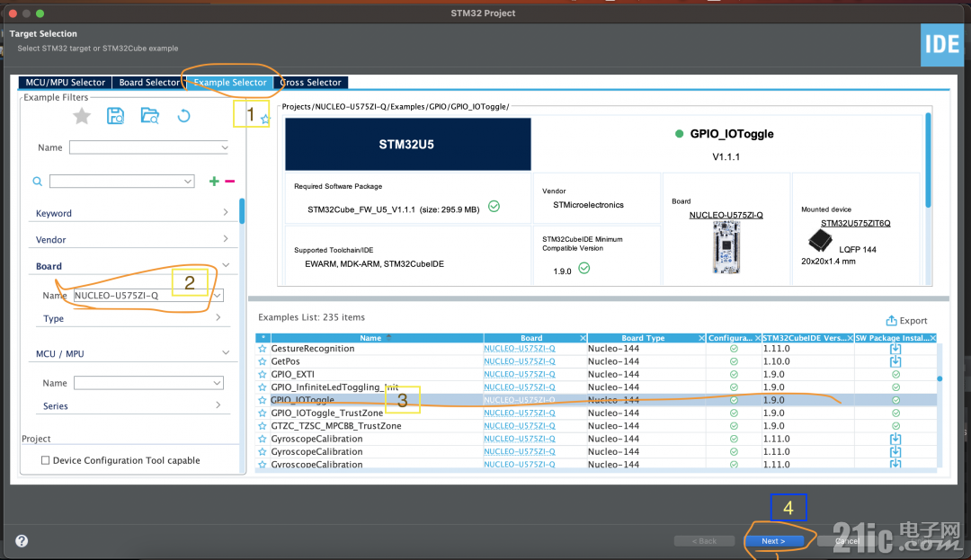Viewport: 971px width, 560px height.
Task: Click the download package icon in GetPos row
Action: point(895,361)
